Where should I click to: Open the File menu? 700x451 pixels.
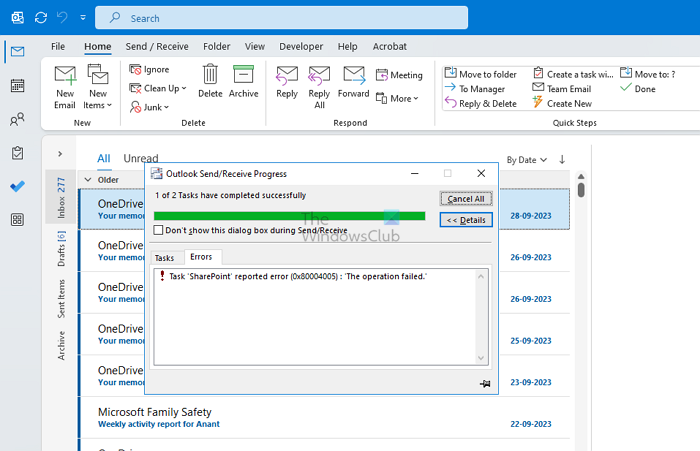click(58, 46)
